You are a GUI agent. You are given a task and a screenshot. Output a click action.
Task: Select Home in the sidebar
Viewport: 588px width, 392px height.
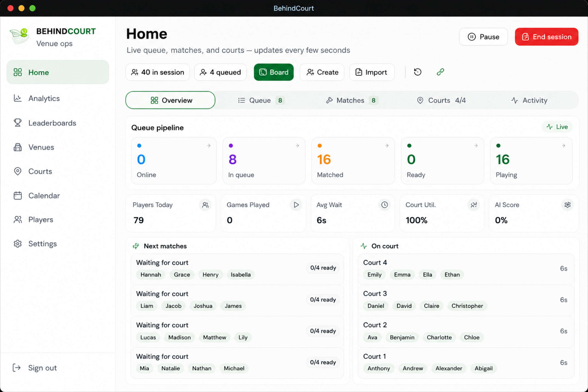[58, 72]
